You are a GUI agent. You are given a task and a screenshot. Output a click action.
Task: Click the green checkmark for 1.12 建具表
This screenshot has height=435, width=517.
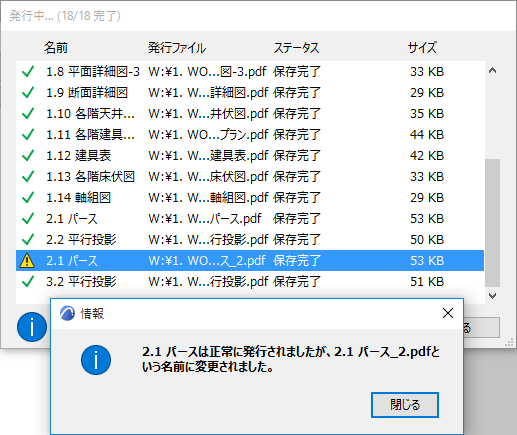pyautogui.click(x=28, y=155)
